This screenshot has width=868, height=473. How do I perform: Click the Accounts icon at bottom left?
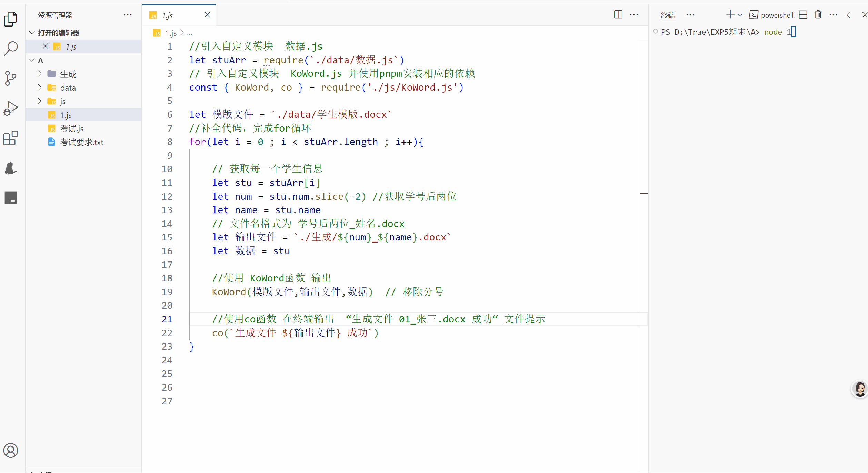11,450
